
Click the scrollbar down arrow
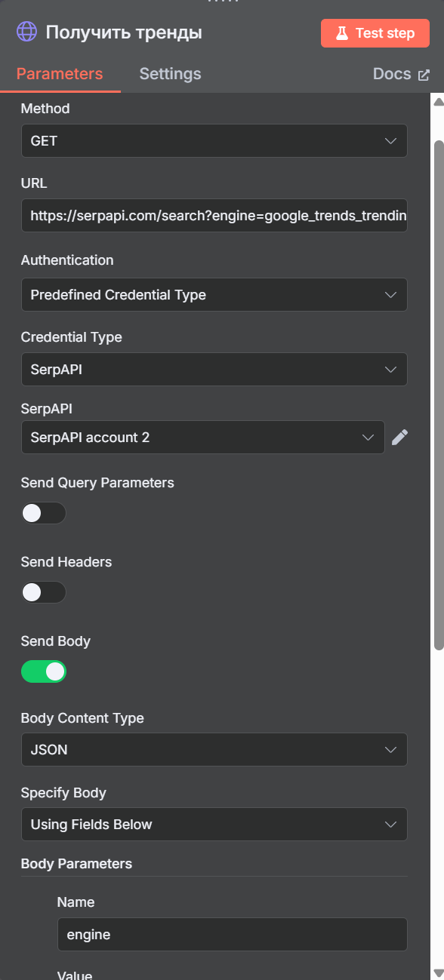pyautogui.click(x=438, y=972)
